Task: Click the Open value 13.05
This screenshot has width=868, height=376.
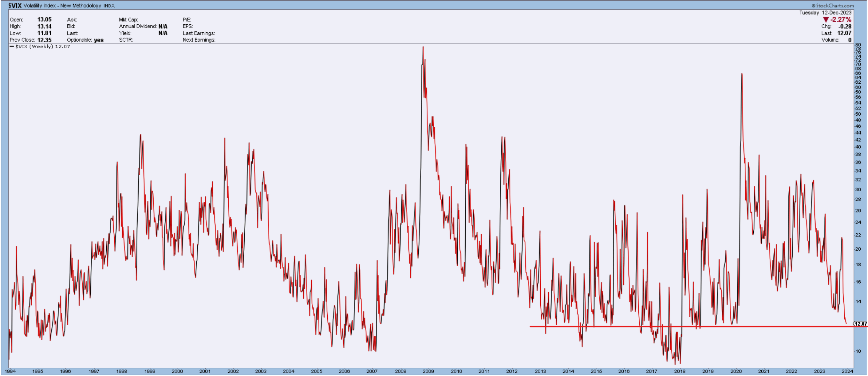Action: (44, 20)
